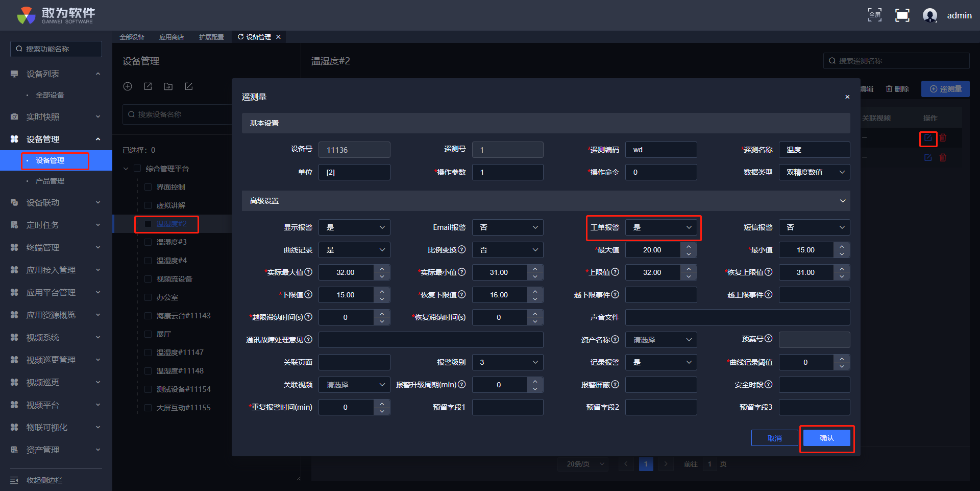
Task: Click the red delete icon in first row
Action: click(x=943, y=138)
